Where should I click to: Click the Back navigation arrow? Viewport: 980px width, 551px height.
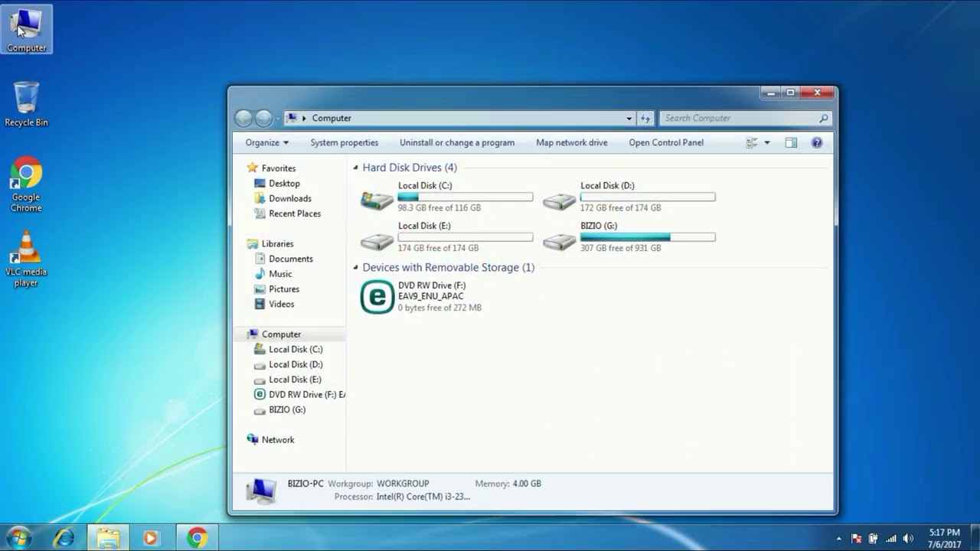pos(243,118)
